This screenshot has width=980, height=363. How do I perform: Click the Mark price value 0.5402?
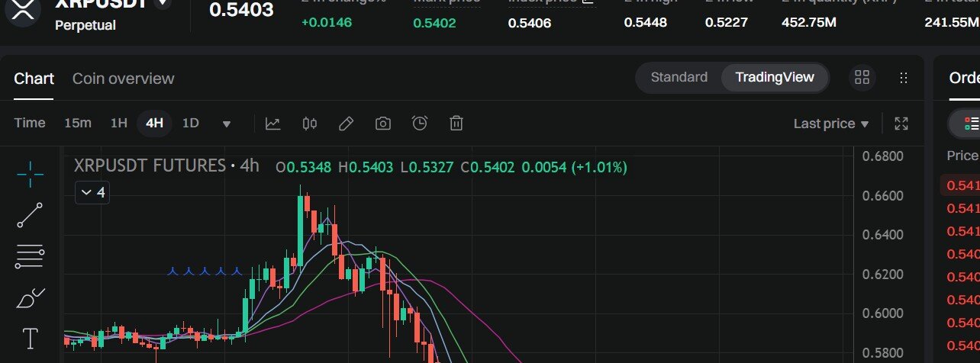434,23
